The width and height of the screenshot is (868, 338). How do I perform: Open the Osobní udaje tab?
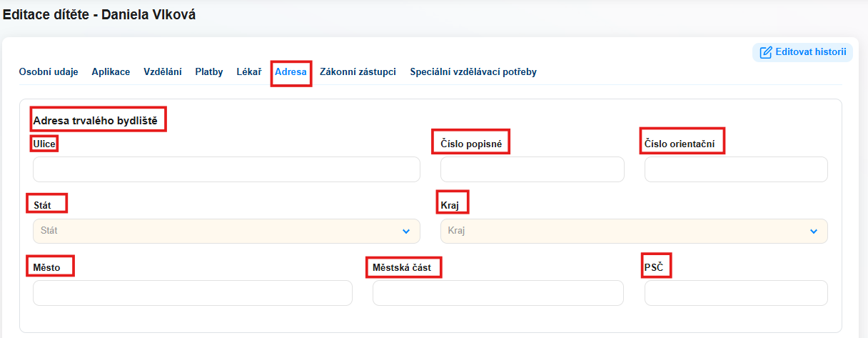click(x=49, y=72)
